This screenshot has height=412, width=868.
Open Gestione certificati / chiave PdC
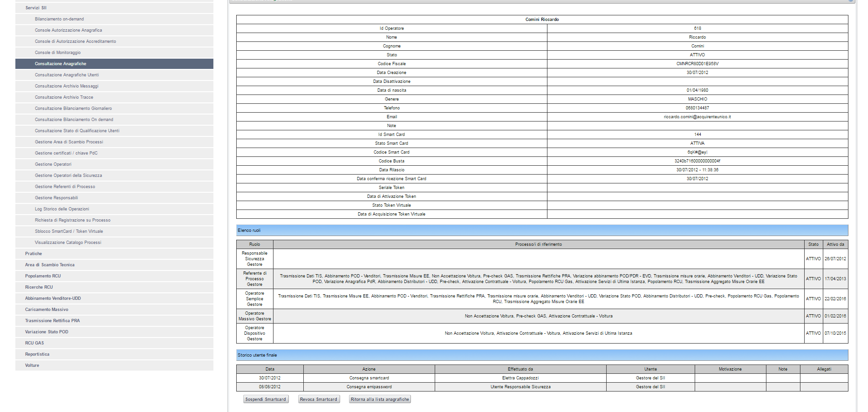tap(114, 153)
